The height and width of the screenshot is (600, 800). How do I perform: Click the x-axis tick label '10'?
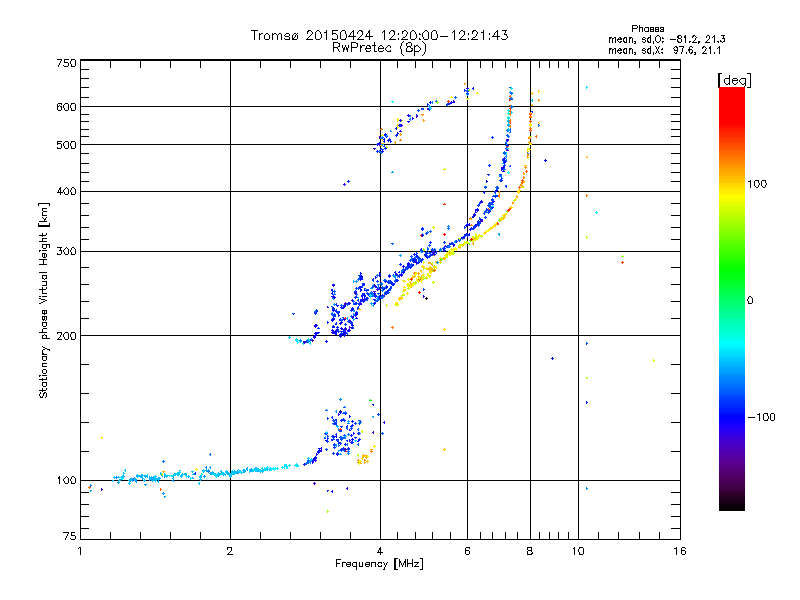point(578,551)
